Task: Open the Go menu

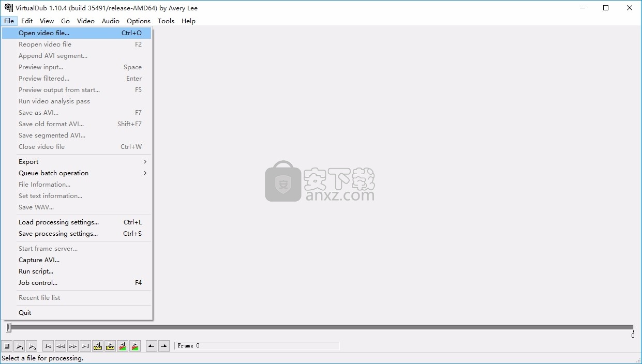Action: pyautogui.click(x=65, y=21)
